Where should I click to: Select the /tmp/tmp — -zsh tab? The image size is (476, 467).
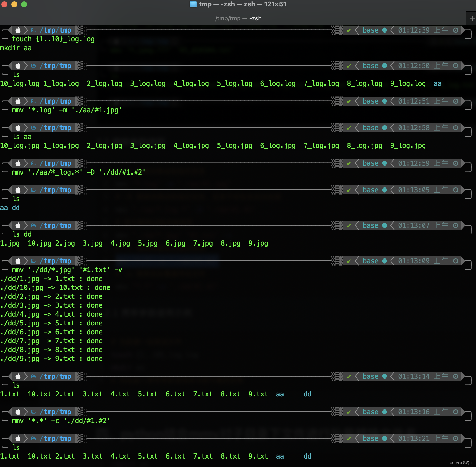tap(238, 18)
